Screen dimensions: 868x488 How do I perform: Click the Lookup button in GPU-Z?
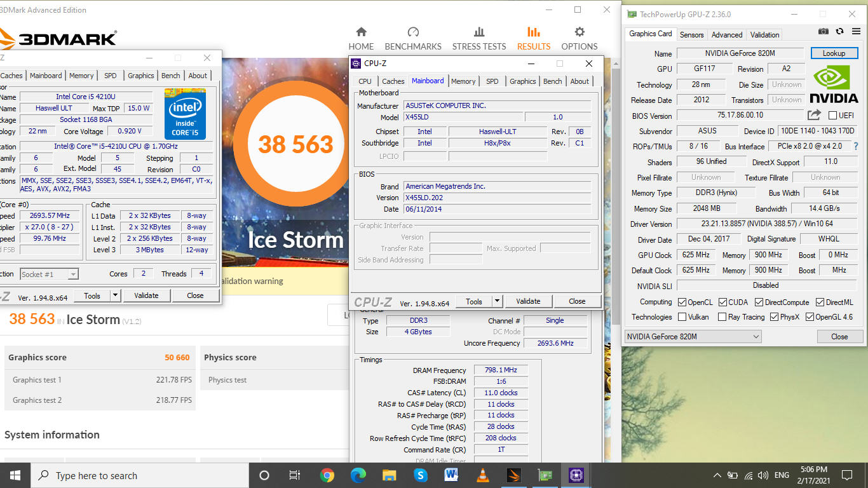[x=834, y=53]
